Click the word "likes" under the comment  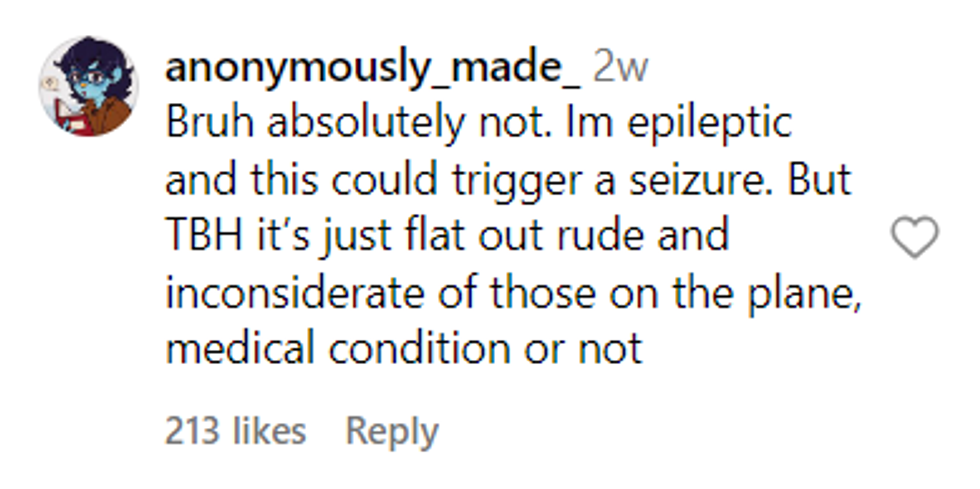pyautogui.click(x=268, y=431)
